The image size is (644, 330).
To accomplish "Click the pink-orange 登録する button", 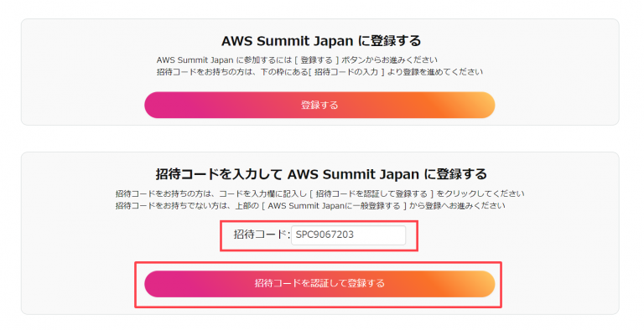I will pyautogui.click(x=319, y=105).
